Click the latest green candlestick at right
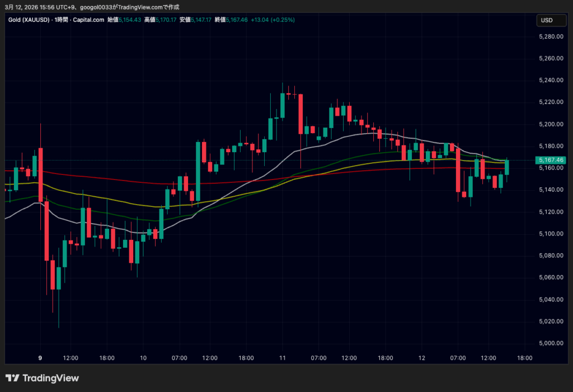The width and height of the screenshot is (573, 392). [507, 167]
